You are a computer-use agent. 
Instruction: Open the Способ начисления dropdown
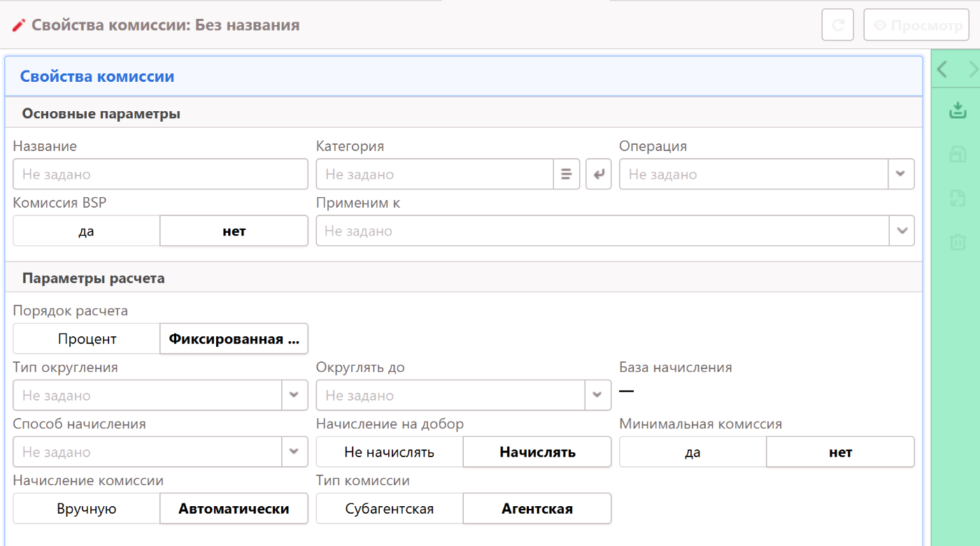[x=294, y=452]
